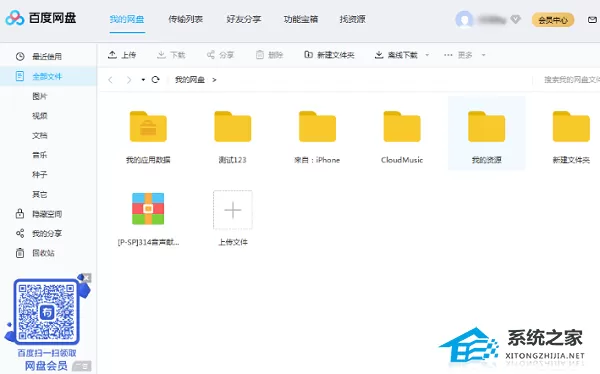Click 我的网盘 breadcrumb
The width and height of the screenshot is (600, 374).
tap(190, 80)
